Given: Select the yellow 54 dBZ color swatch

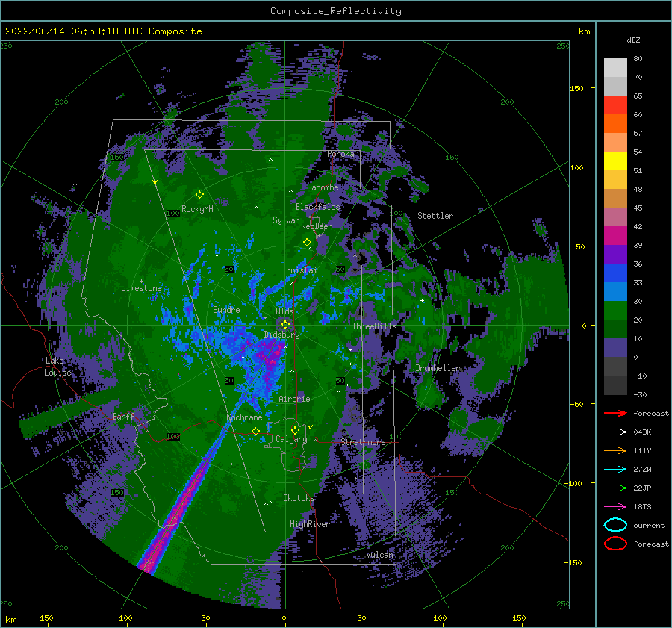Looking at the screenshot, I should tap(615, 161).
